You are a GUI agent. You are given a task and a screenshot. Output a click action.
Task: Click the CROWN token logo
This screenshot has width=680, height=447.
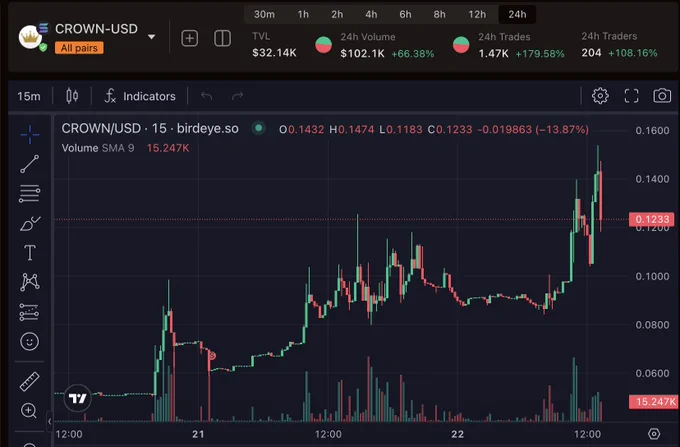pos(30,37)
